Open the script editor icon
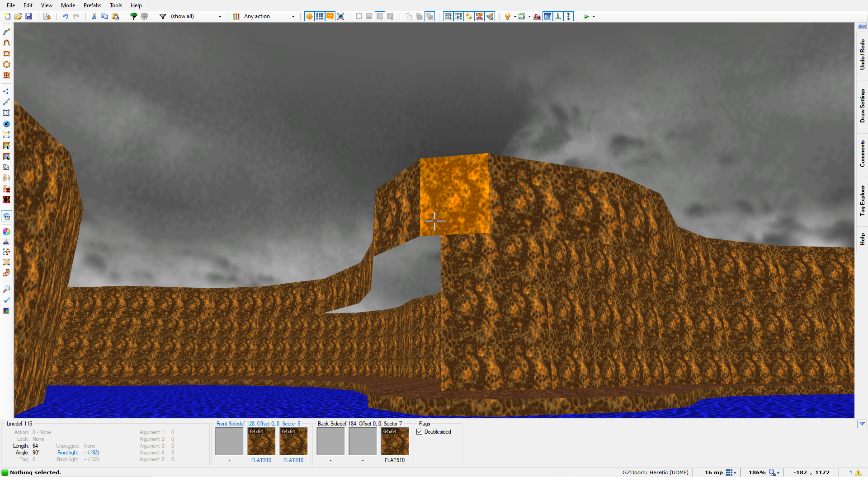The height and width of the screenshot is (477, 868). [x=47, y=16]
